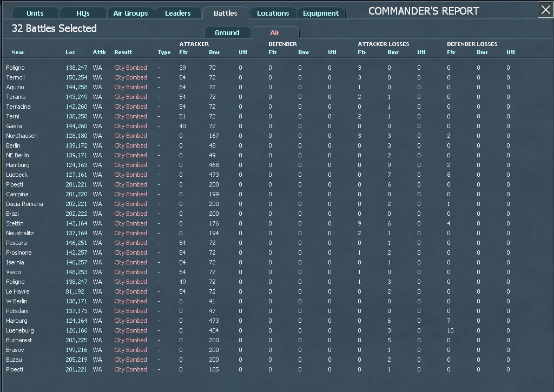554x392 pixels.
Task: Jump to location 144,258 for Aquino
Action: coord(76,87)
